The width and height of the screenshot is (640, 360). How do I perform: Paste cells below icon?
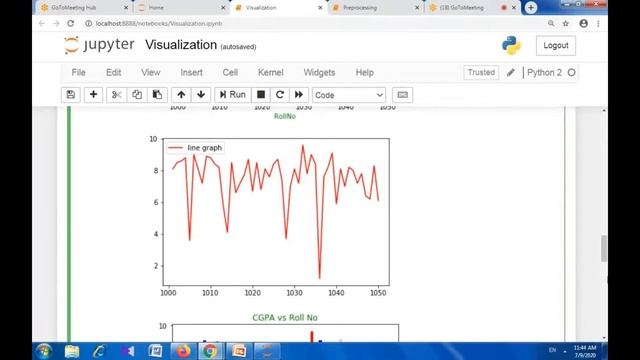[x=157, y=95]
